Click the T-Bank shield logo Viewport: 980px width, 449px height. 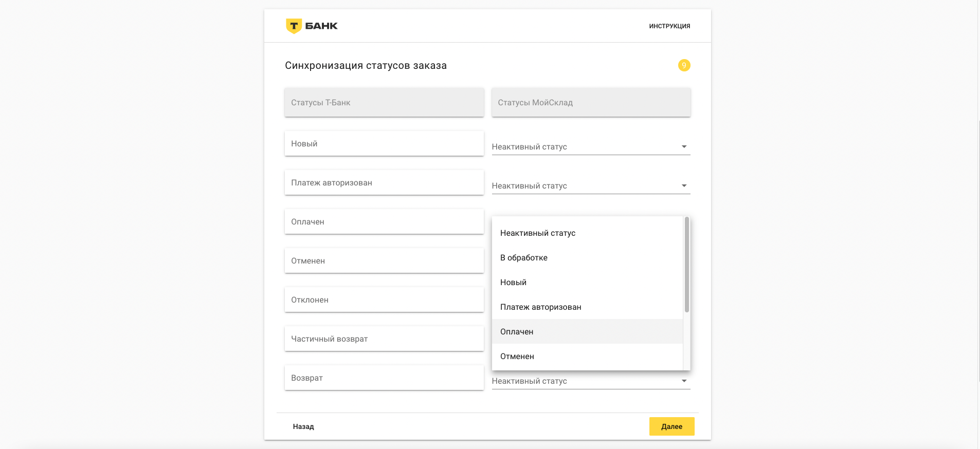[294, 26]
